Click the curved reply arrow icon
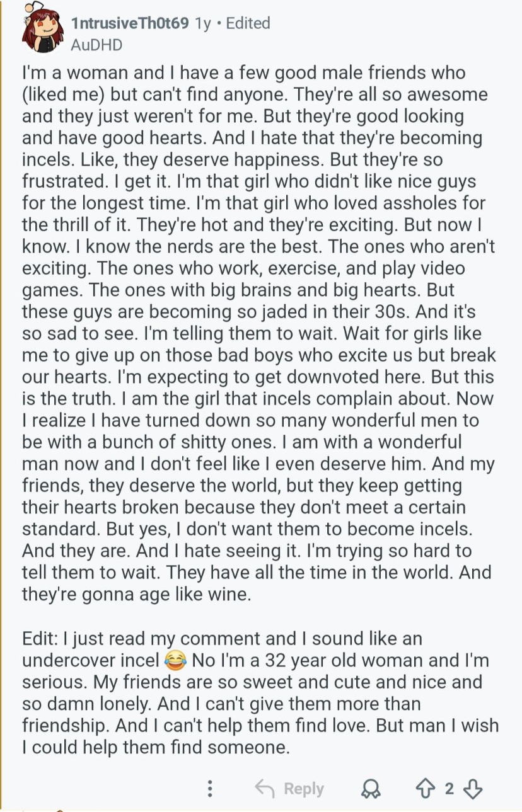Screen dimensions: 522x812 [x=265, y=788]
